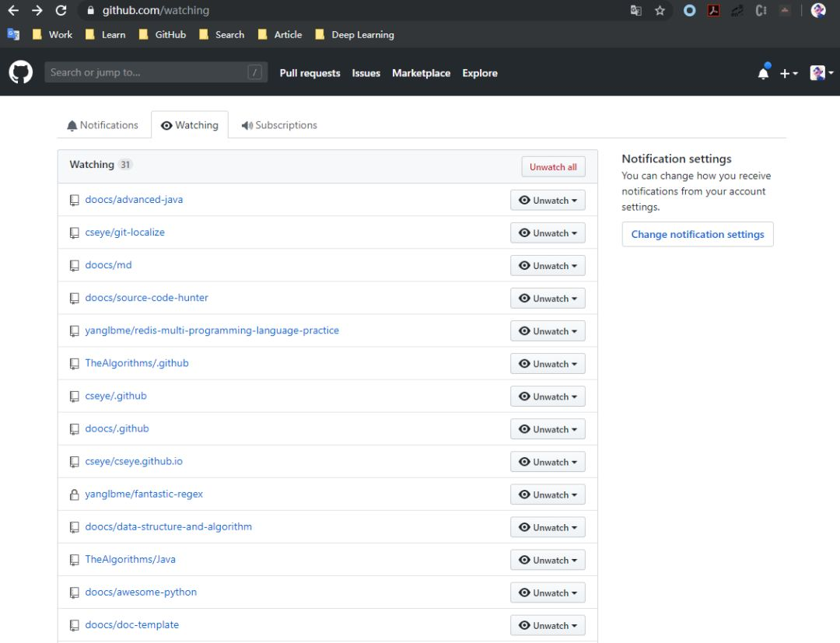Click the Watching count badge 31

coord(125,165)
